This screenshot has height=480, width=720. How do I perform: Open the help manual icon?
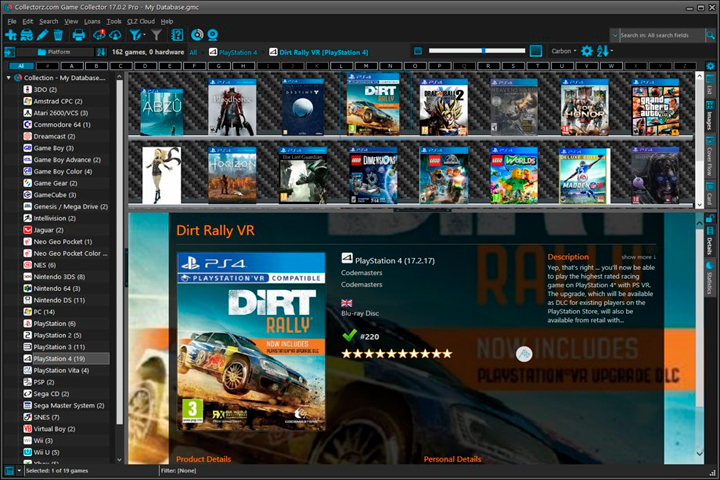[177, 35]
